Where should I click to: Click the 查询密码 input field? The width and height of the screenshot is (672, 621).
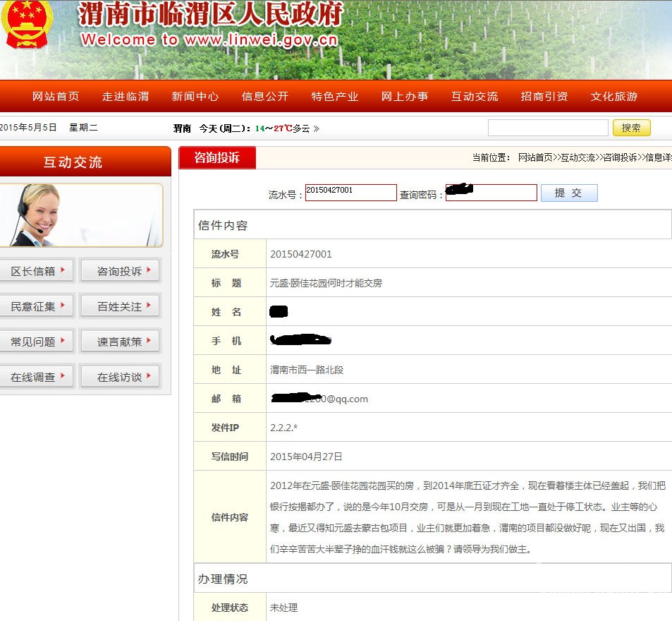(491, 193)
